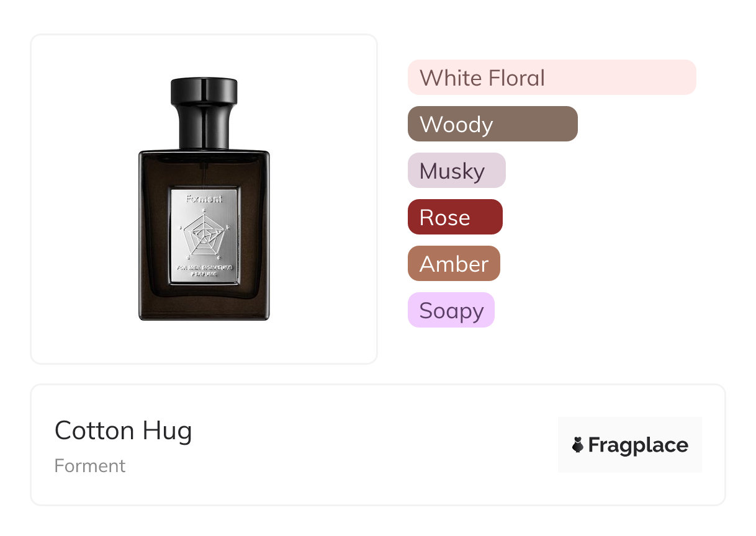Click the Forment brand name link
This screenshot has height=536, width=756.
[90, 466]
